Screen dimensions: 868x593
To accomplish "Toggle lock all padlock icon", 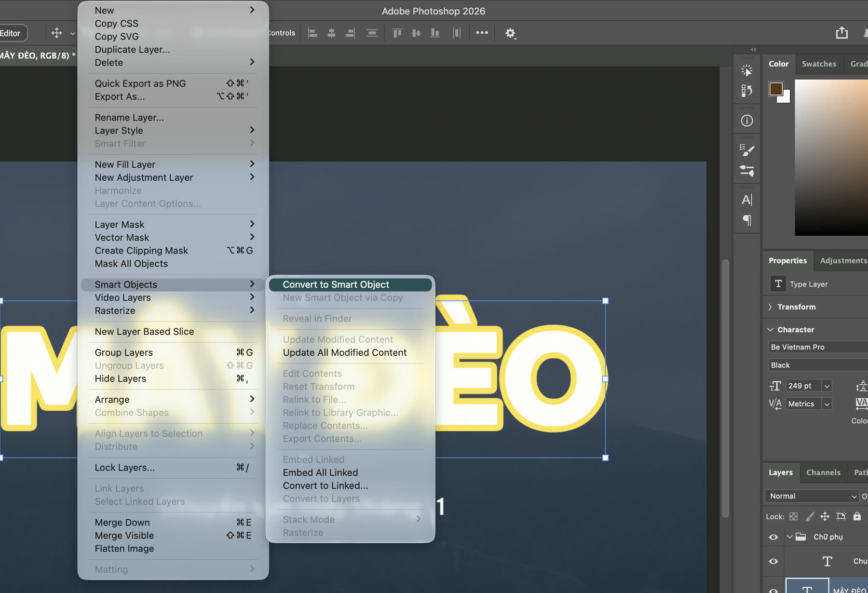I will [x=857, y=516].
